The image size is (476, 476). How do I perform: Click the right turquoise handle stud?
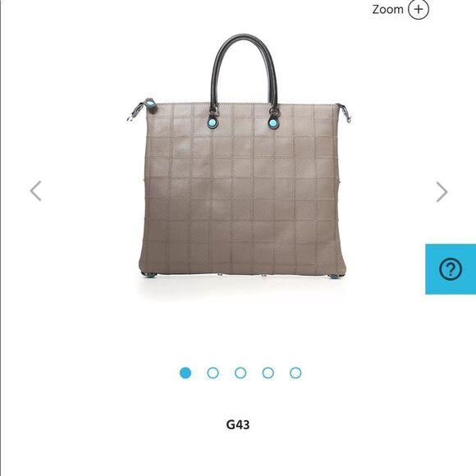click(272, 122)
